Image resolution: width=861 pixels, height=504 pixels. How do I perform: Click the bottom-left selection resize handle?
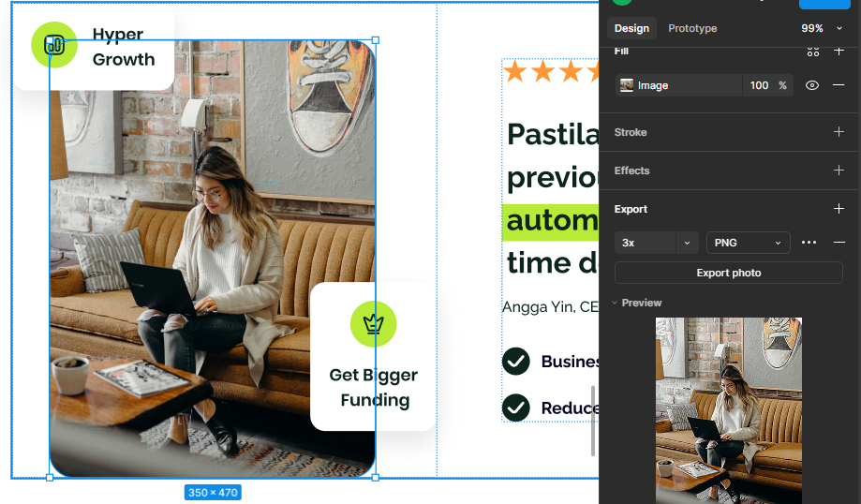(x=50, y=478)
